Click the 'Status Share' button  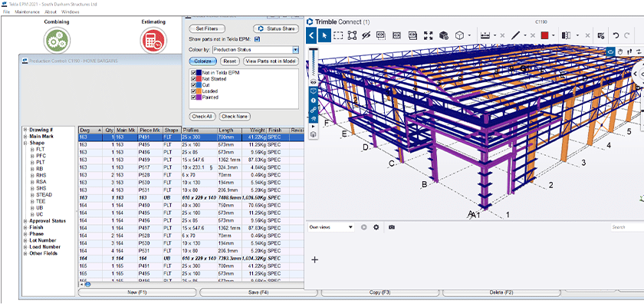[276, 28]
